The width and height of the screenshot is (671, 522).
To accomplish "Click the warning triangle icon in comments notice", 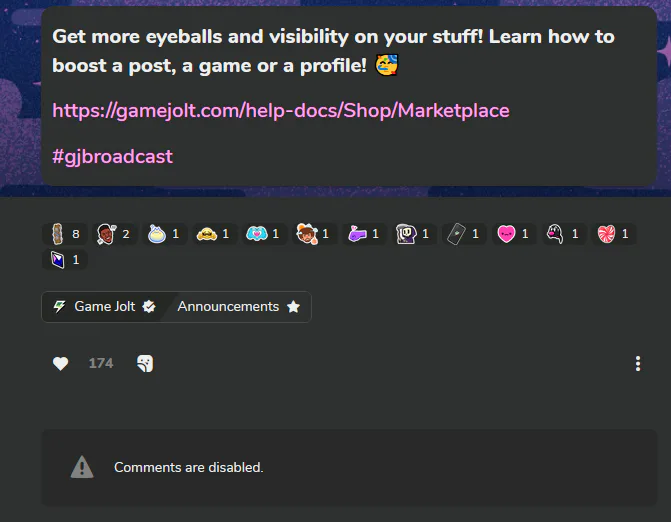I will [82, 467].
